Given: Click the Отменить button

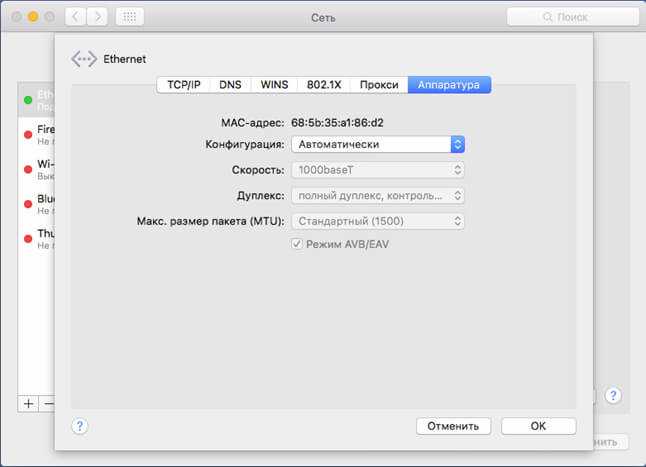Looking at the screenshot, I should (453, 426).
